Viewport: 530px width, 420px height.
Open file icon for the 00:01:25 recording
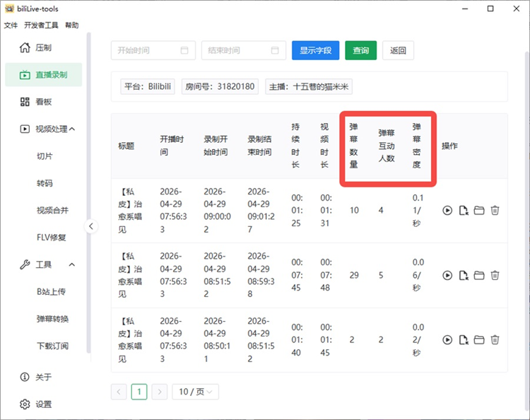464,210
